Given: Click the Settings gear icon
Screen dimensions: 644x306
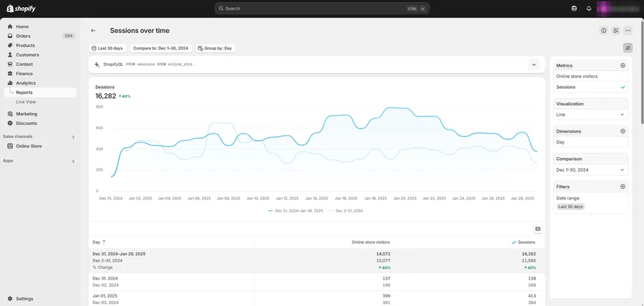Looking at the screenshot, I should 10,299.
